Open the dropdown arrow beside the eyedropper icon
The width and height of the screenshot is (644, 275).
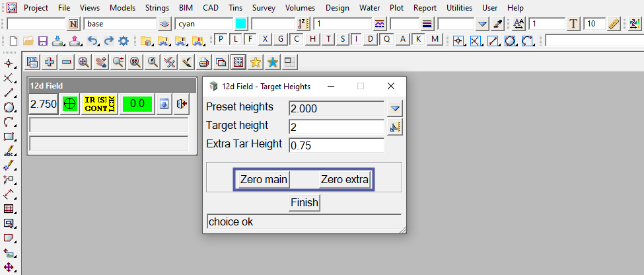[482, 24]
